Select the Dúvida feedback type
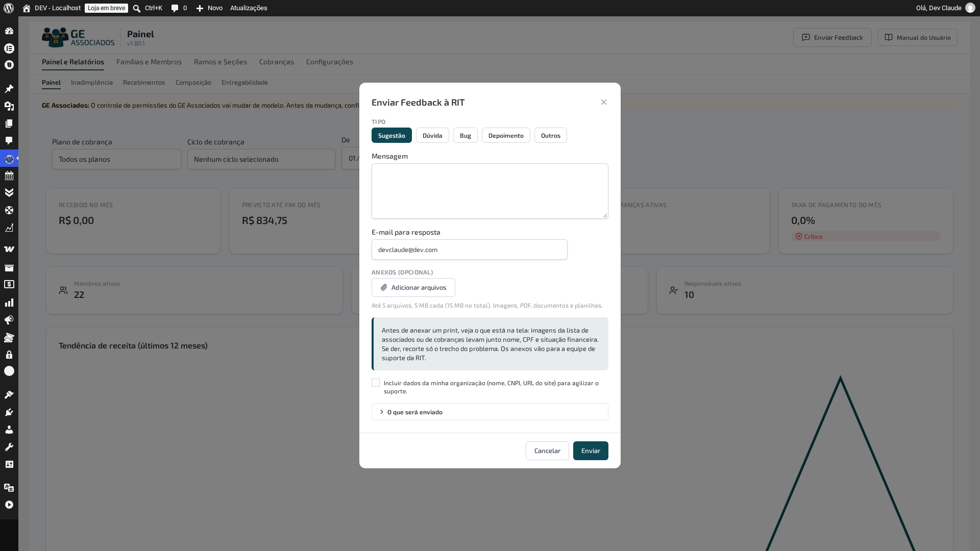Viewport: 980px width, 551px height. pos(432,135)
